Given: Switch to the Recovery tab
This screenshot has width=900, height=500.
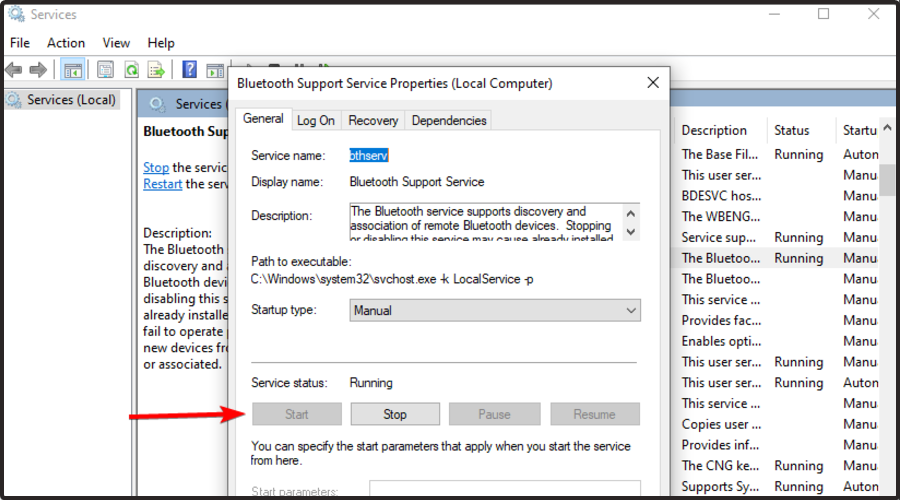Looking at the screenshot, I should (373, 121).
